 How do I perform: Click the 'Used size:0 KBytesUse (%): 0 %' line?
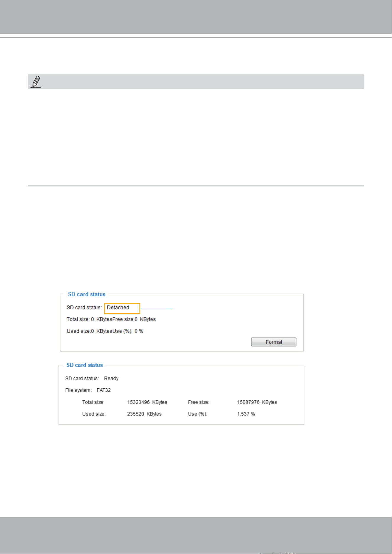click(x=105, y=331)
